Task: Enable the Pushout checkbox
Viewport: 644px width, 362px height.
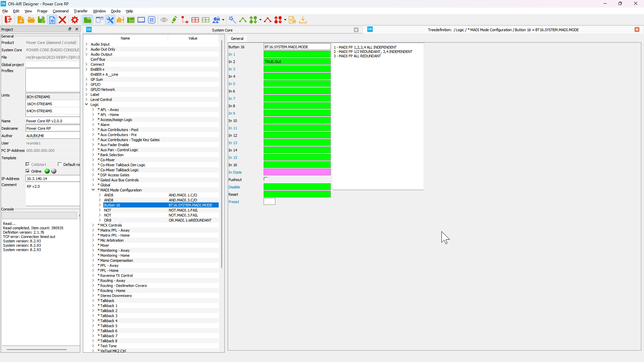Action: 266,179
